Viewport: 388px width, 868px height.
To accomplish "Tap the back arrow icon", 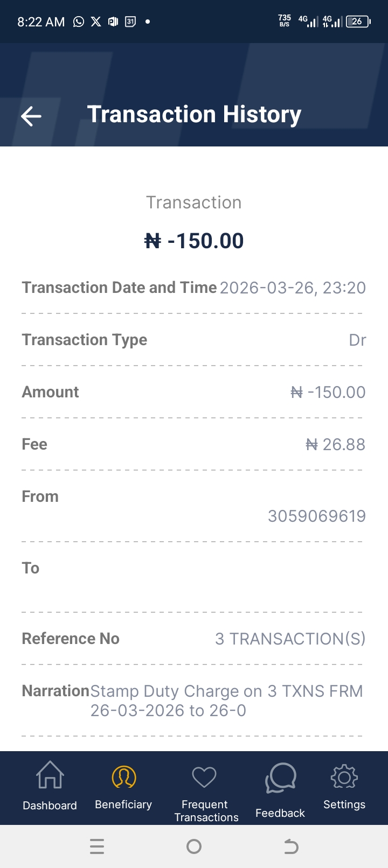I will click(x=31, y=116).
